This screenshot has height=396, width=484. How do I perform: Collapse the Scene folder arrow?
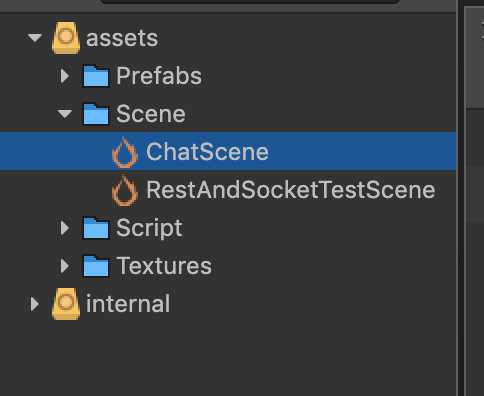click(65, 114)
